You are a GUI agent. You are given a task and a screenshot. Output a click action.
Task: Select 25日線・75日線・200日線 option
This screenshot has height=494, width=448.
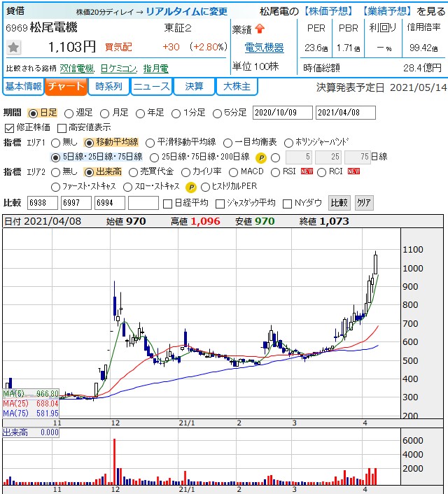(x=154, y=157)
